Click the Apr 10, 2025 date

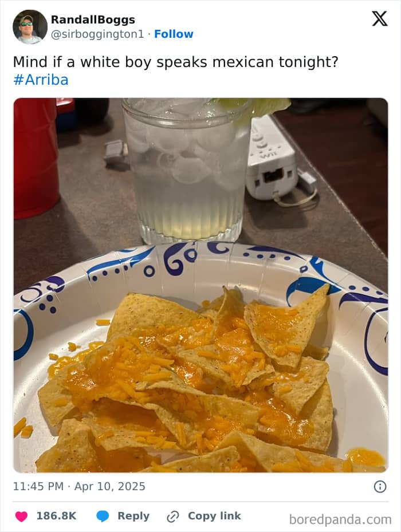(x=109, y=487)
